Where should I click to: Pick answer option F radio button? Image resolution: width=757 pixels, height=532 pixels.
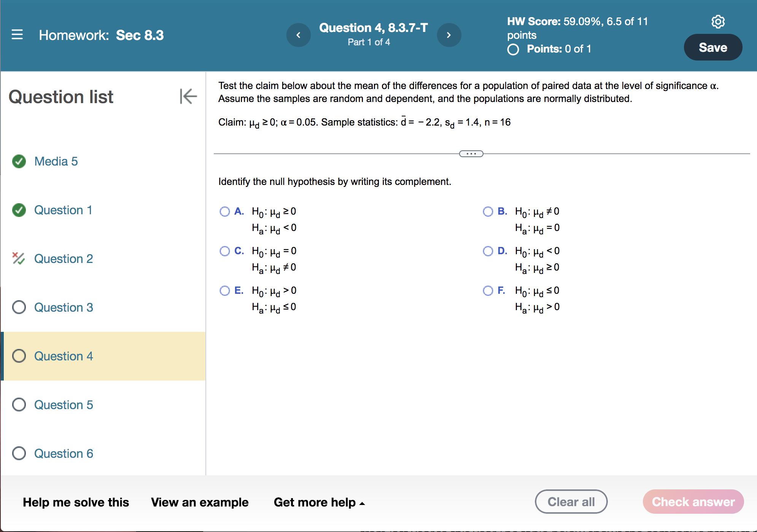(488, 291)
